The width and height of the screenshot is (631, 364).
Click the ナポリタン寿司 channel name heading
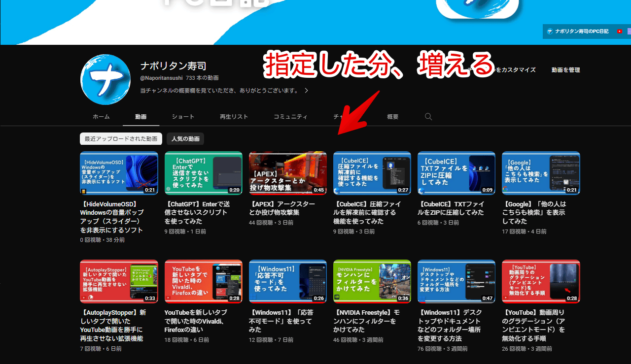[173, 66]
